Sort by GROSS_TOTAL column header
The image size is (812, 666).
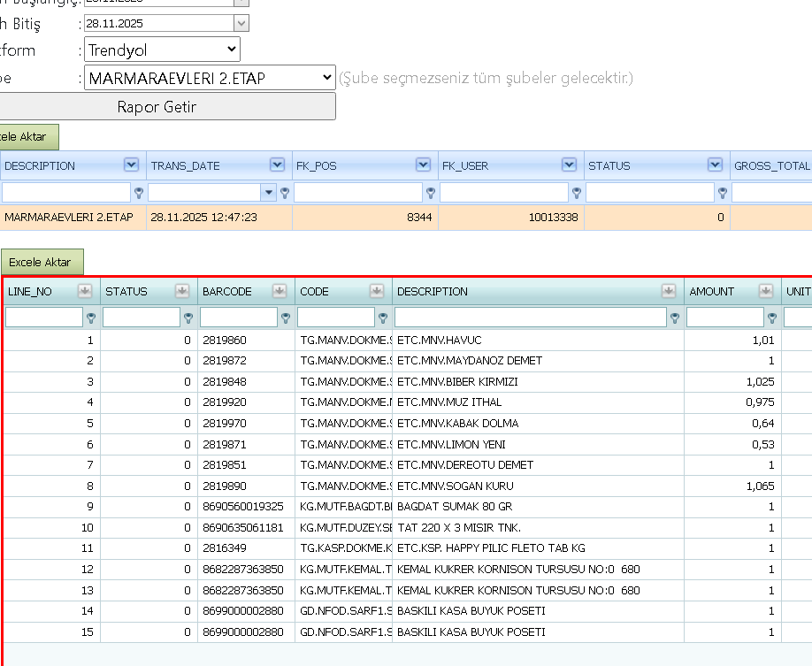pyautogui.click(x=771, y=165)
